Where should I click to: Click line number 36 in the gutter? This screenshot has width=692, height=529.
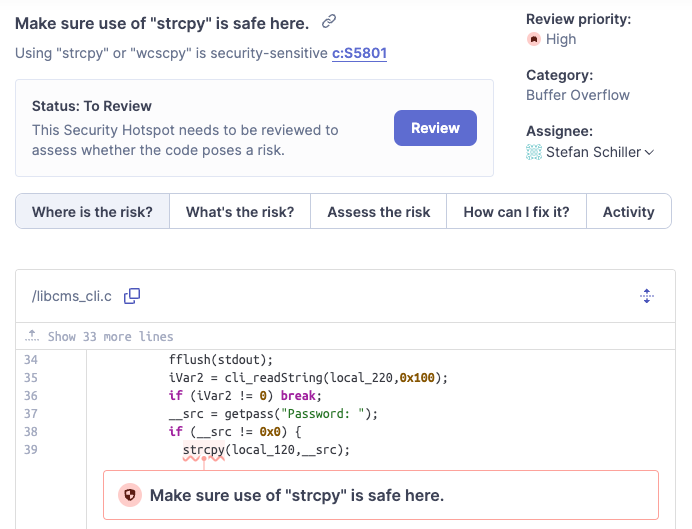(x=30, y=414)
